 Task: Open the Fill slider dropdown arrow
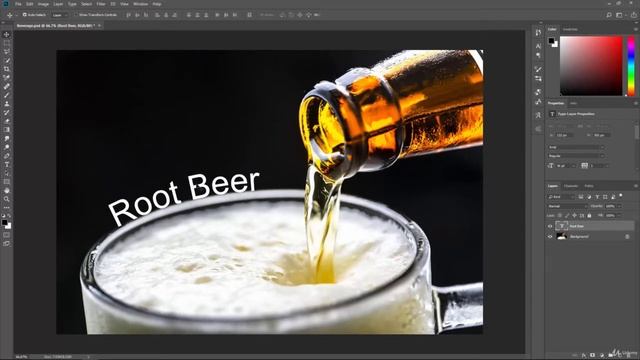pos(619,216)
